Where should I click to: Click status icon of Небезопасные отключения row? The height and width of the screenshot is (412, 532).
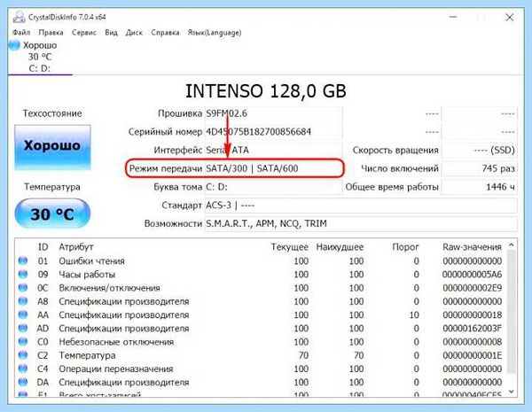(23, 342)
